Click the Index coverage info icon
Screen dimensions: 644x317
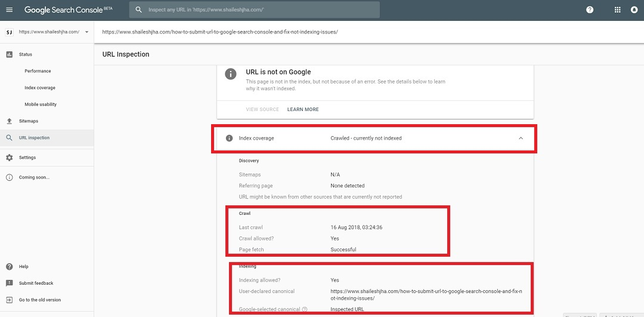pos(229,138)
